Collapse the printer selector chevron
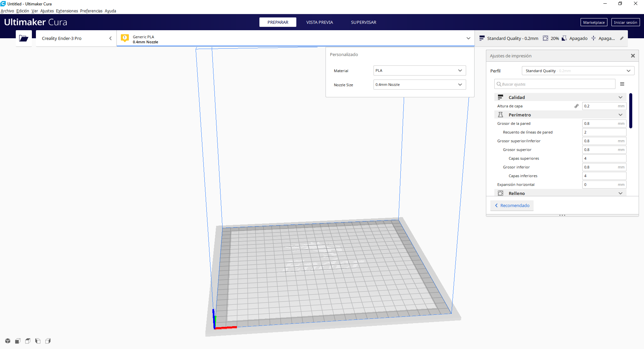 pyautogui.click(x=110, y=38)
